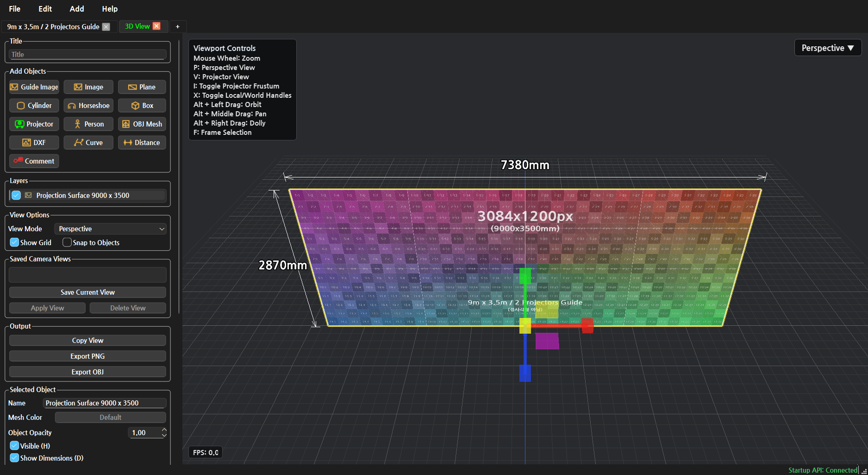Click the Name field for selected object

(105, 403)
